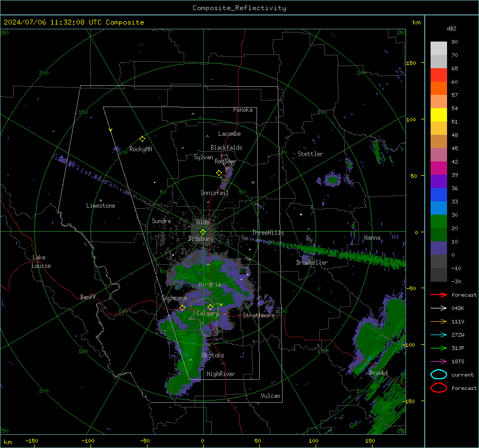Select the magenta 42-39 dBZ color band
The image size is (479, 448).
point(439,168)
